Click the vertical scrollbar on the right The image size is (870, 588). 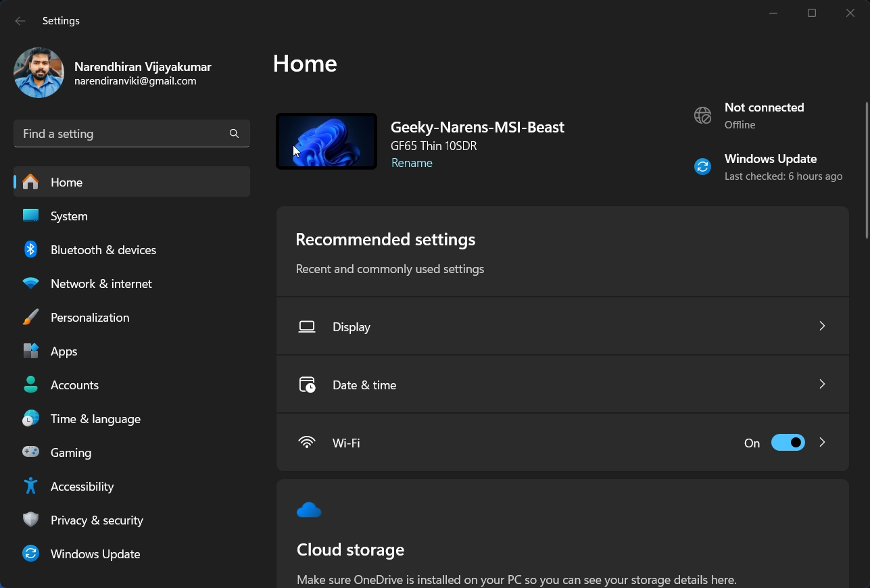coord(867,170)
